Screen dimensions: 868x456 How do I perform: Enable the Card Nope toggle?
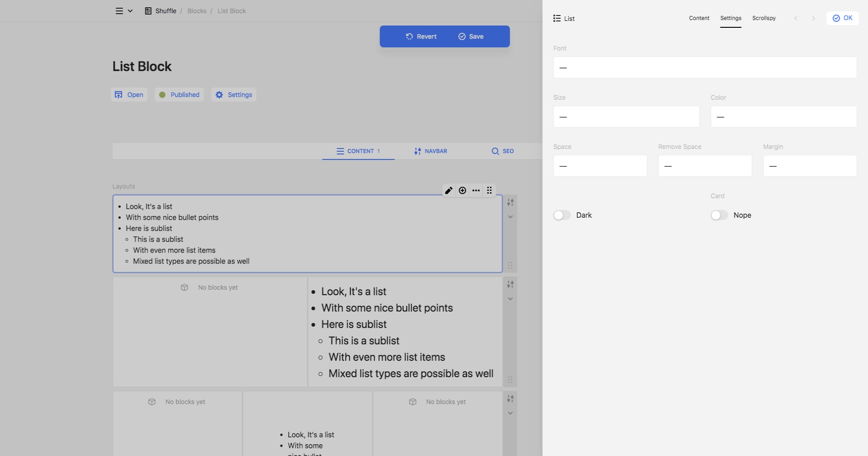click(x=719, y=215)
